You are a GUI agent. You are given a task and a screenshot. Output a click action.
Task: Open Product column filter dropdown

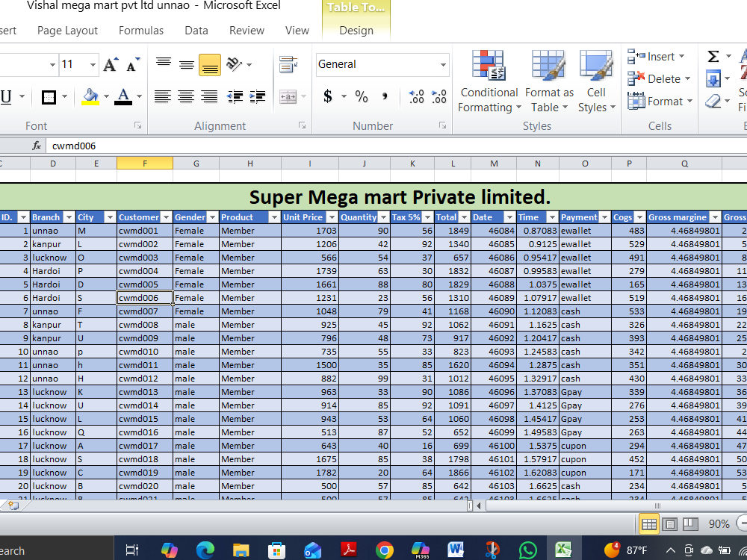[x=274, y=217]
